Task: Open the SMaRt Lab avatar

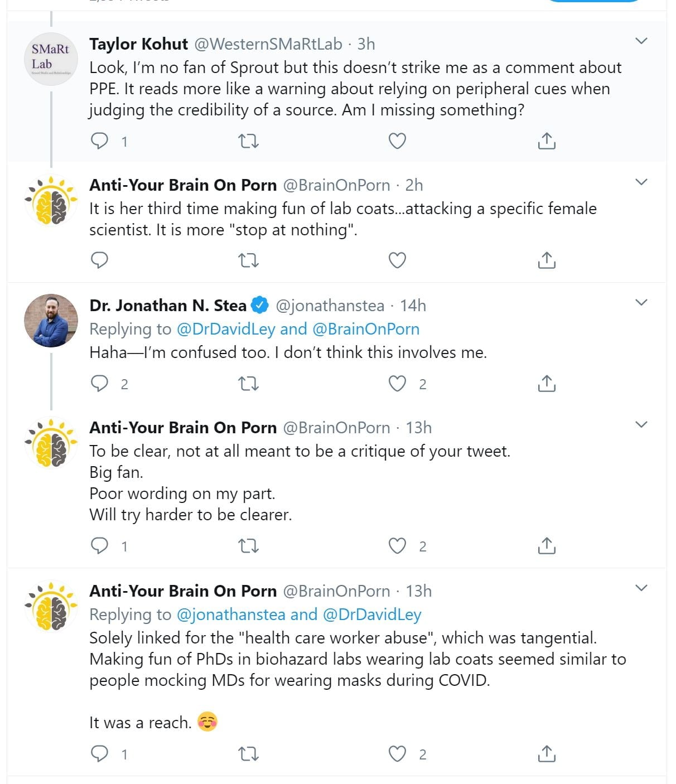Action: coord(51,58)
